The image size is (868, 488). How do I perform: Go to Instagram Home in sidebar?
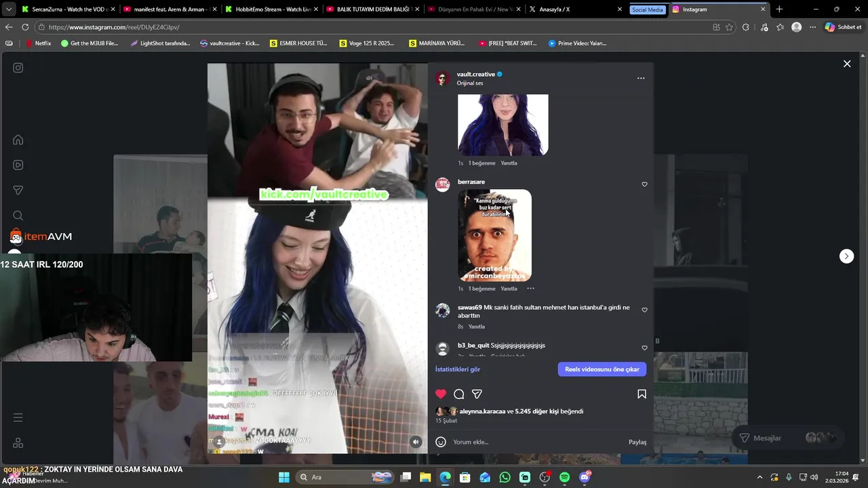(x=18, y=140)
